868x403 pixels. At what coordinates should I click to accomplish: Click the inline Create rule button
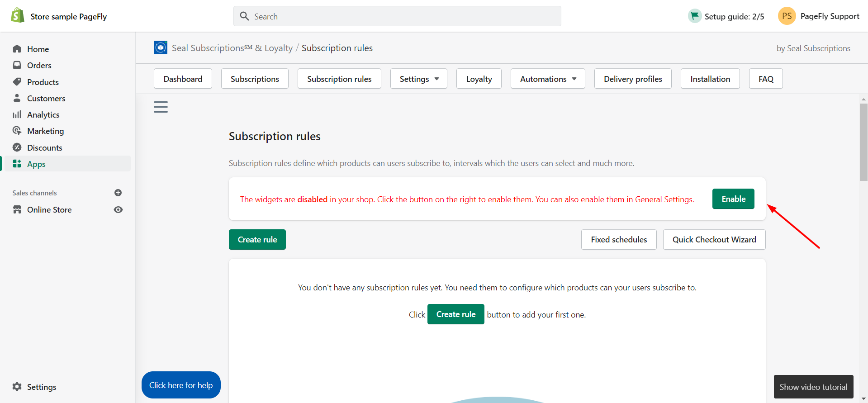click(456, 314)
